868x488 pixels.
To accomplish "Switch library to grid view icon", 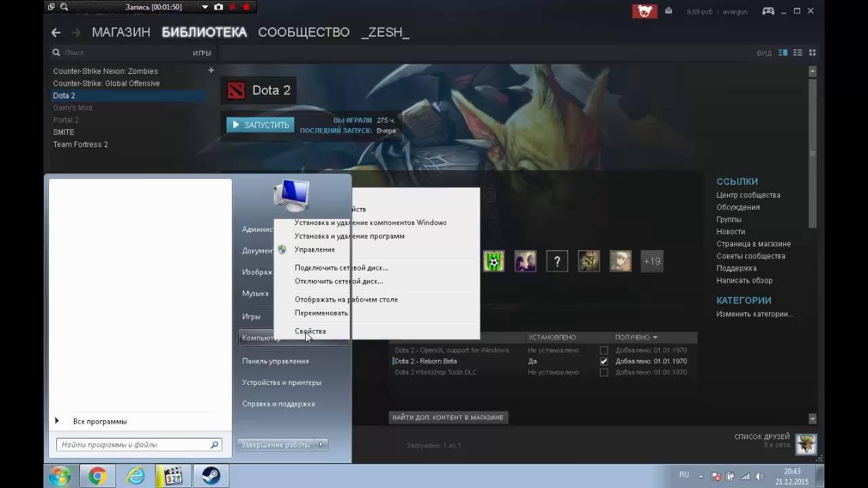I will pyautogui.click(x=812, y=53).
